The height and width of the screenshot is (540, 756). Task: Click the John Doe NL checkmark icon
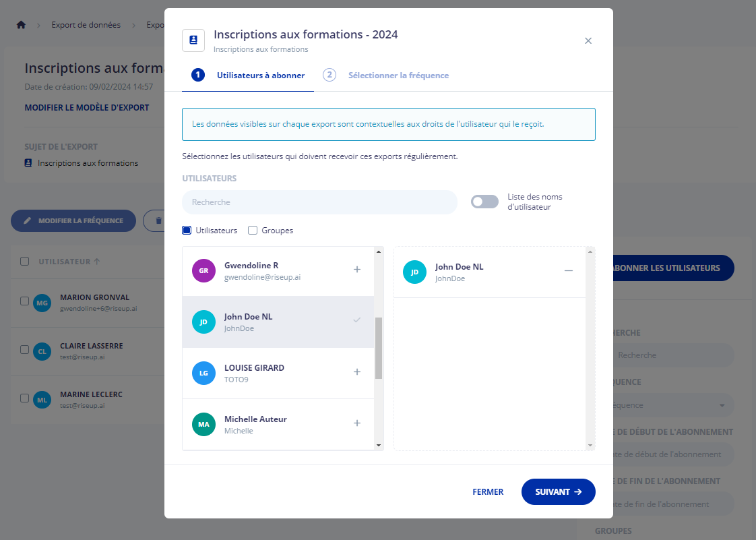[357, 320]
